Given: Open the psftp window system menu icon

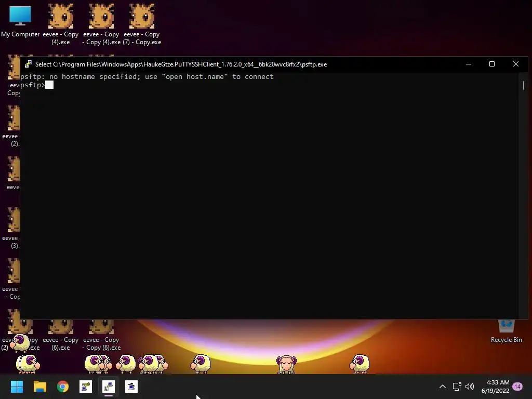Looking at the screenshot, I should click(x=28, y=64).
